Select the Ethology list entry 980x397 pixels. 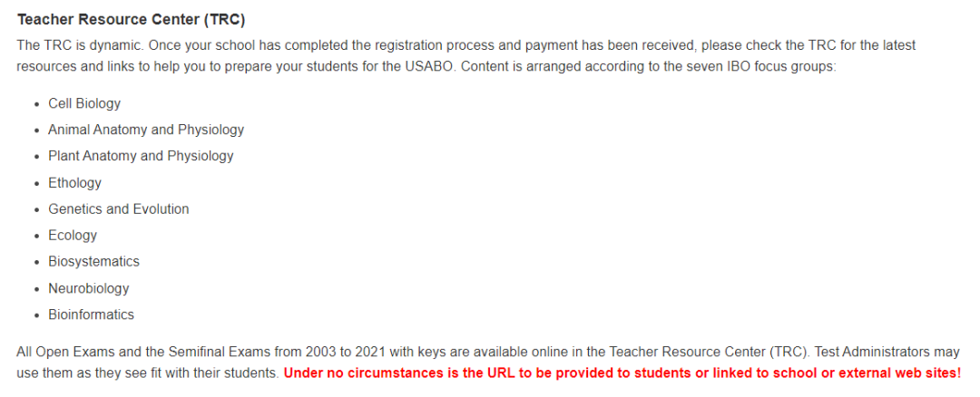(74, 183)
